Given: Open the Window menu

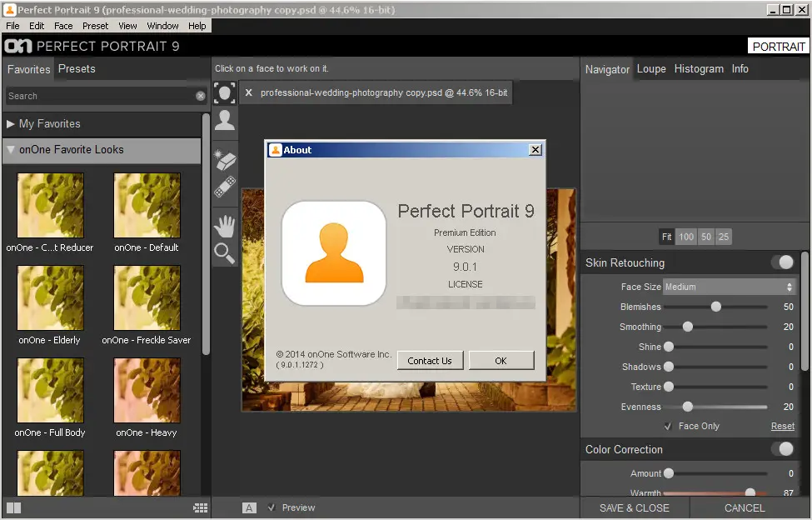Looking at the screenshot, I should click(x=162, y=26).
